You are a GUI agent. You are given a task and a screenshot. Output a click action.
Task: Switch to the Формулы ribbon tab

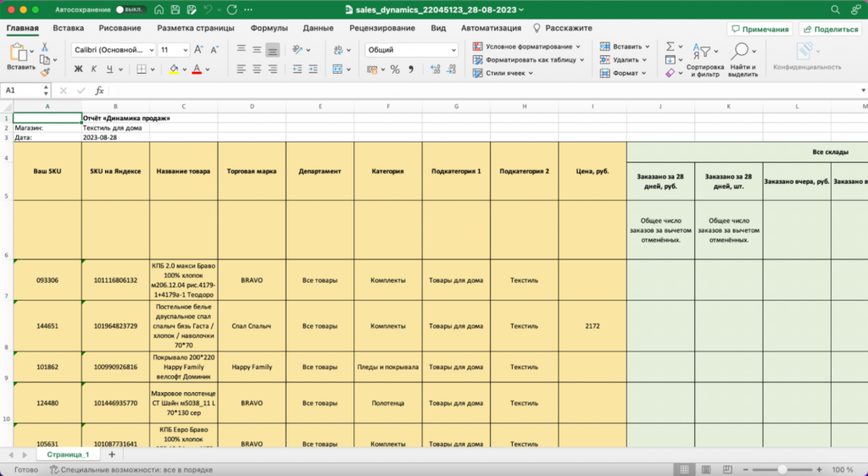click(x=270, y=28)
